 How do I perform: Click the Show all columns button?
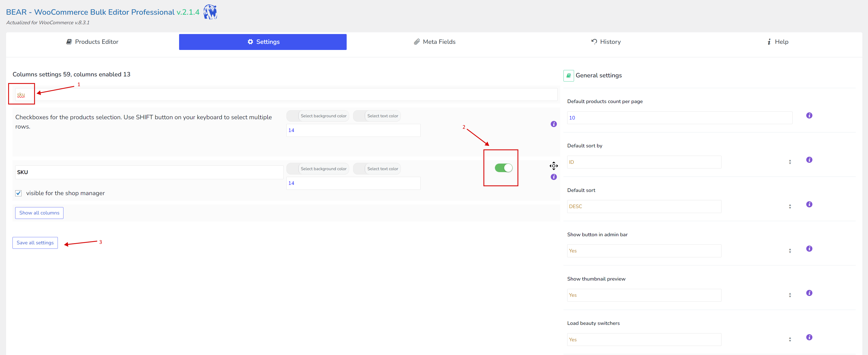click(x=39, y=213)
